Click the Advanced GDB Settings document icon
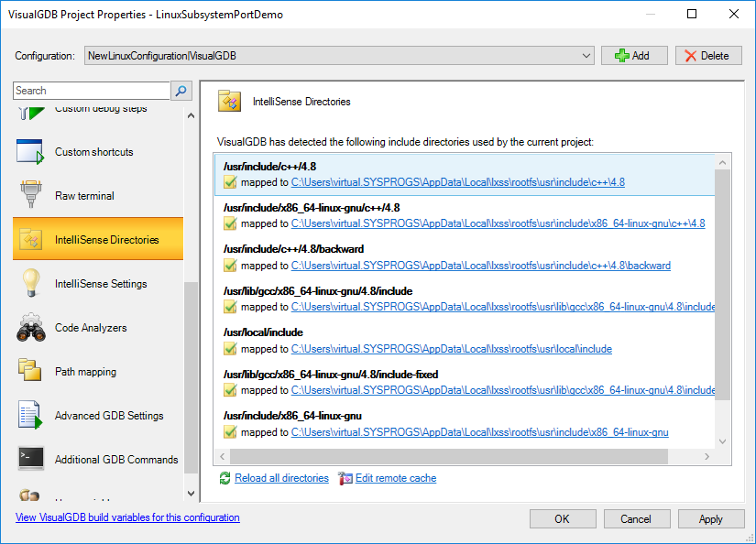 tap(30, 415)
